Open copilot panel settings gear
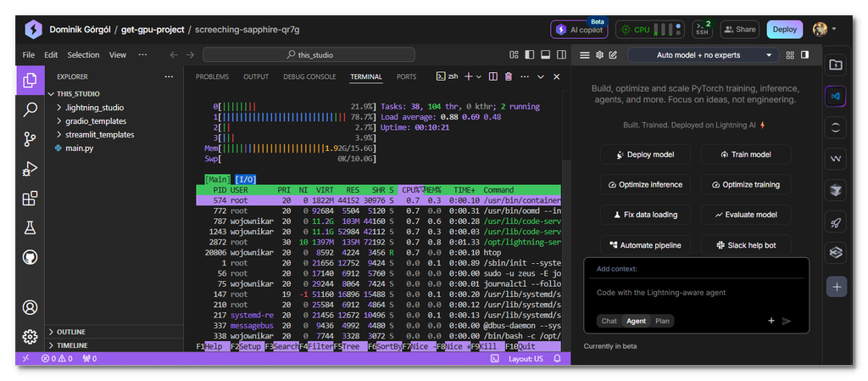 (599, 55)
